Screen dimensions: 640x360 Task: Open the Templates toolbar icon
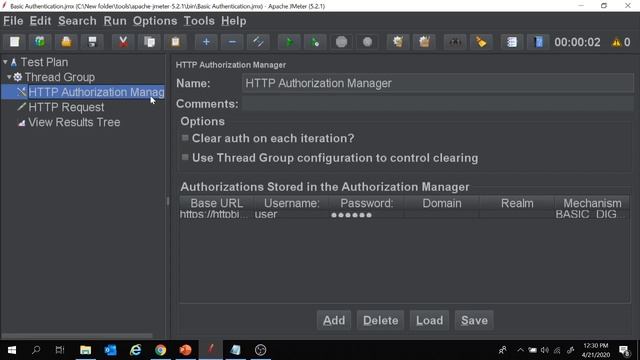click(x=40, y=42)
